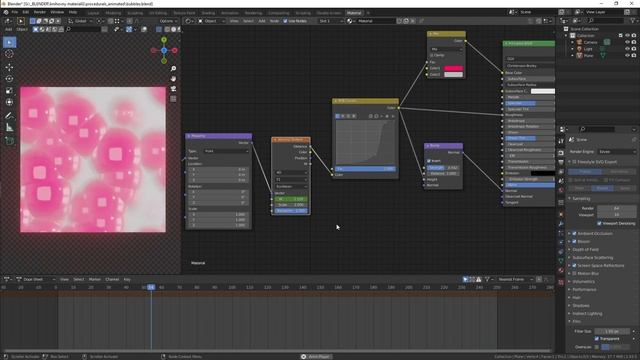Image resolution: width=640 pixels, height=360 pixels.
Task: Click Scene Collection icon in outliner
Action: (x=566, y=29)
